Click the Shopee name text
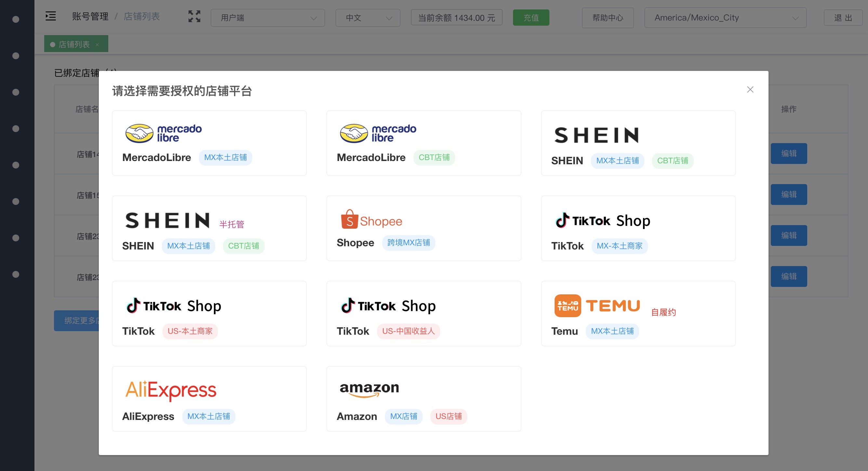868x471 pixels. [x=355, y=243]
